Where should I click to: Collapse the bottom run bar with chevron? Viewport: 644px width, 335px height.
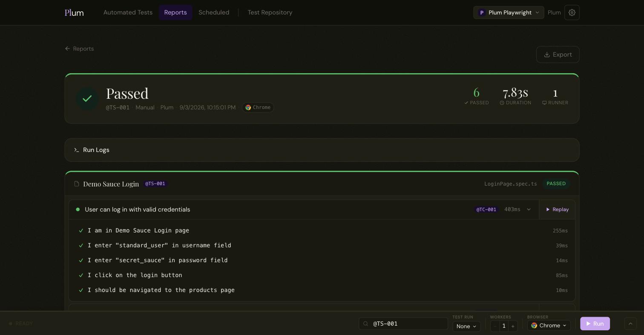630,324
